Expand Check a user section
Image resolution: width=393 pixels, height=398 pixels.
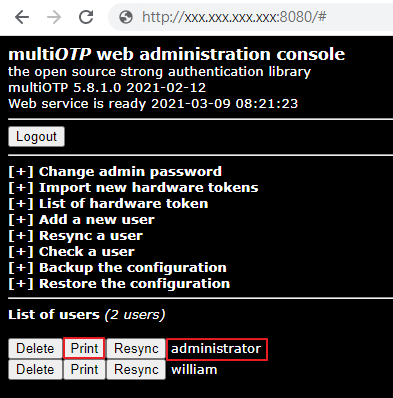pos(72,252)
